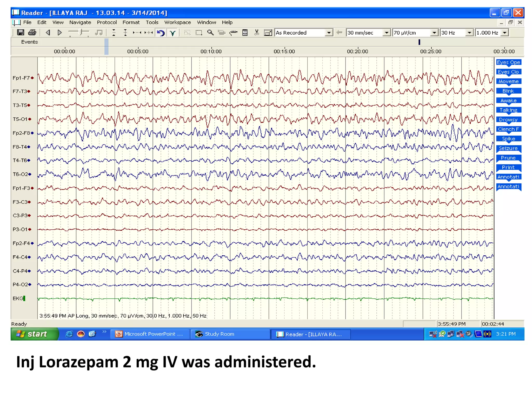The width and height of the screenshot is (532, 399).
Task: Click the Windows start button
Action: [35, 334]
